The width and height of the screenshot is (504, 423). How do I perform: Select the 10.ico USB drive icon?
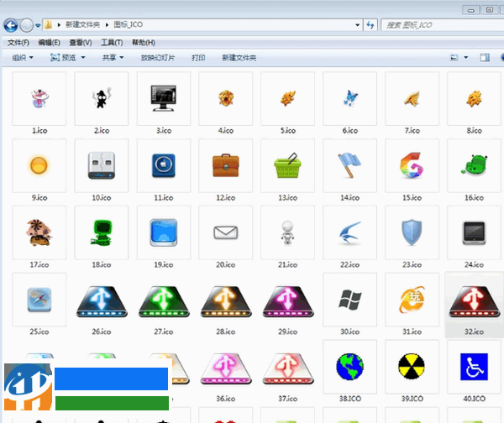[102, 165]
